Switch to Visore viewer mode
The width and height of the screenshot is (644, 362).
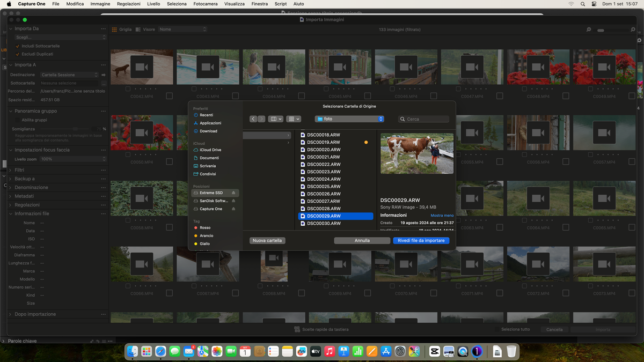click(145, 29)
